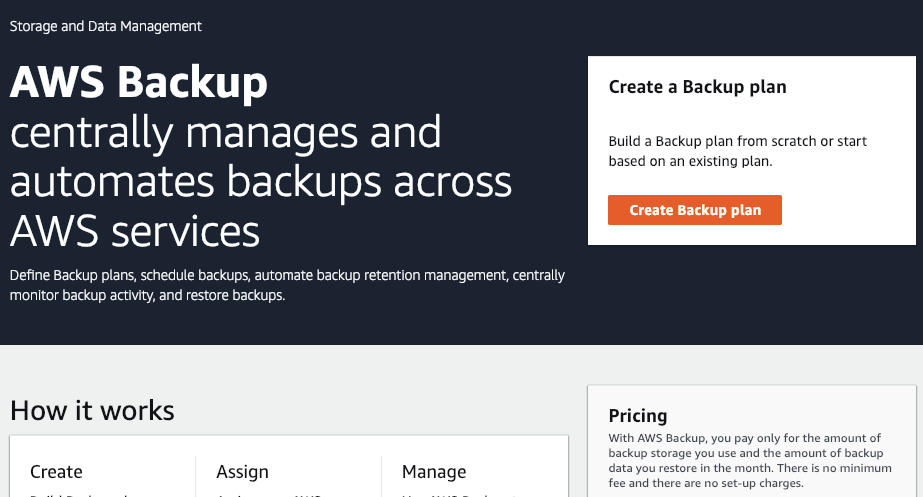Select the Create column heading
The width and height of the screenshot is (923, 497).
(x=56, y=472)
